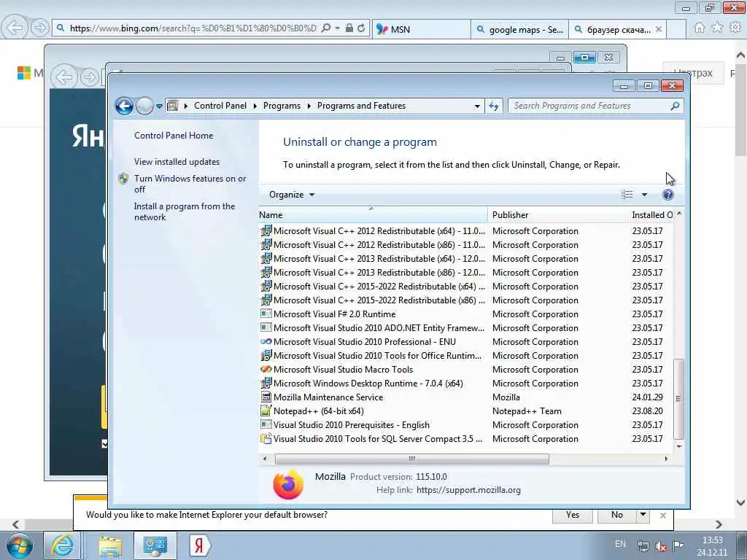Image resolution: width=747 pixels, height=560 pixels.
Task: Click the Windows Start button
Action: click(x=20, y=545)
